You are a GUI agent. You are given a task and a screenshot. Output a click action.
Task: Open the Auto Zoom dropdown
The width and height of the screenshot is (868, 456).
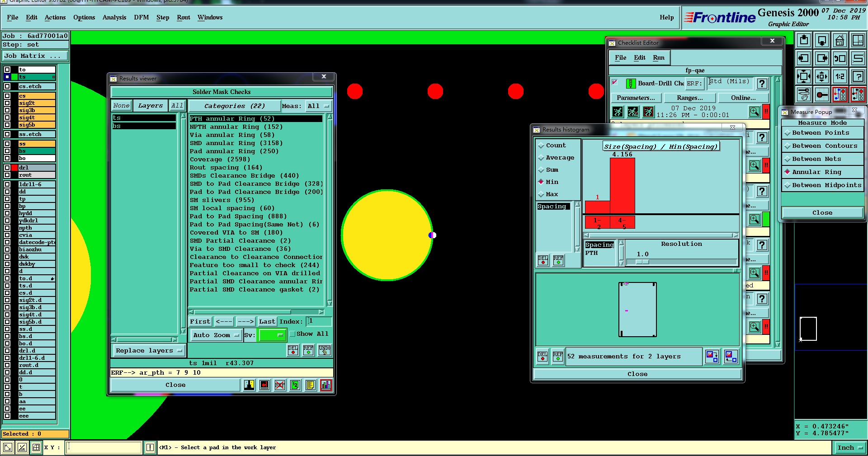click(216, 335)
